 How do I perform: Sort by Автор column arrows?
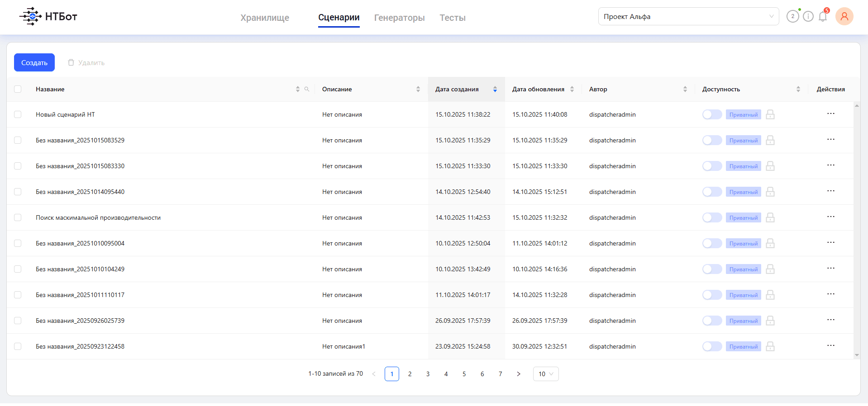[x=685, y=89]
